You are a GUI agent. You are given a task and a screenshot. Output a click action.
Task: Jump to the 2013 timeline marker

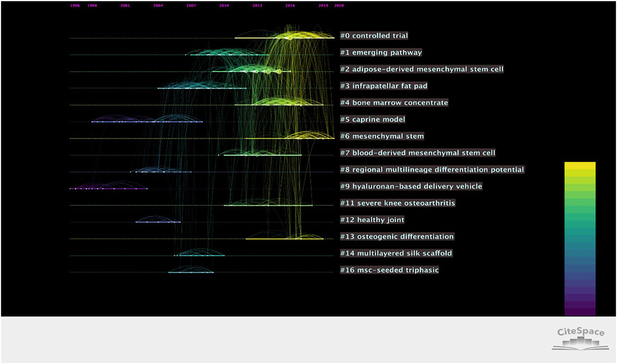pos(257,6)
